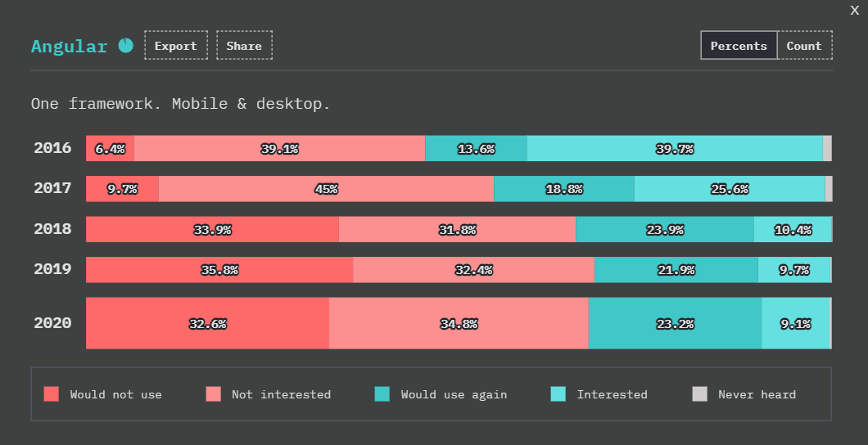Image resolution: width=868 pixels, height=445 pixels.
Task: Click the Never heard legend swatch
Action: tap(699, 394)
